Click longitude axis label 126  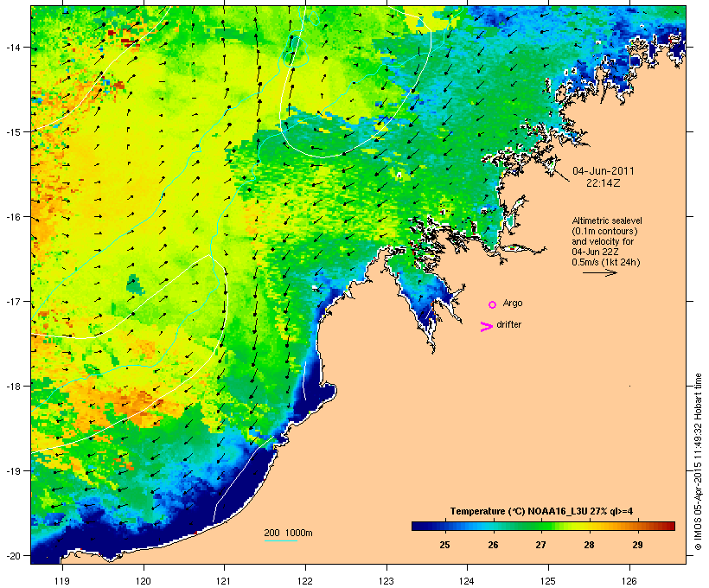(629, 581)
